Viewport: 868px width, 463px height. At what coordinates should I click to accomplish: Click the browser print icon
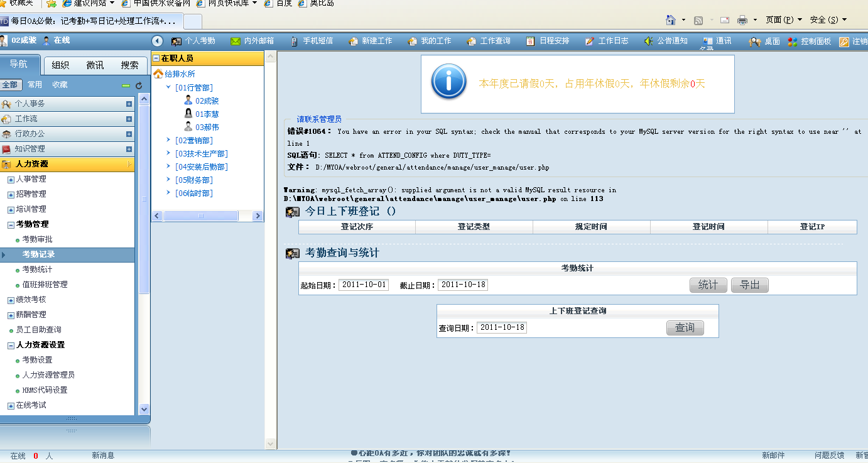[x=742, y=20]
